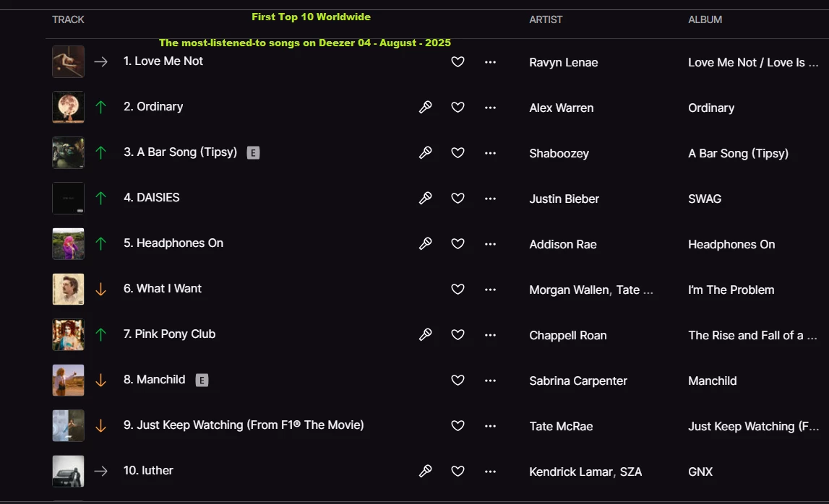Click the ARTIST column header
The height and width of the screenshot is (504, 829).
(x=546, y=19)
